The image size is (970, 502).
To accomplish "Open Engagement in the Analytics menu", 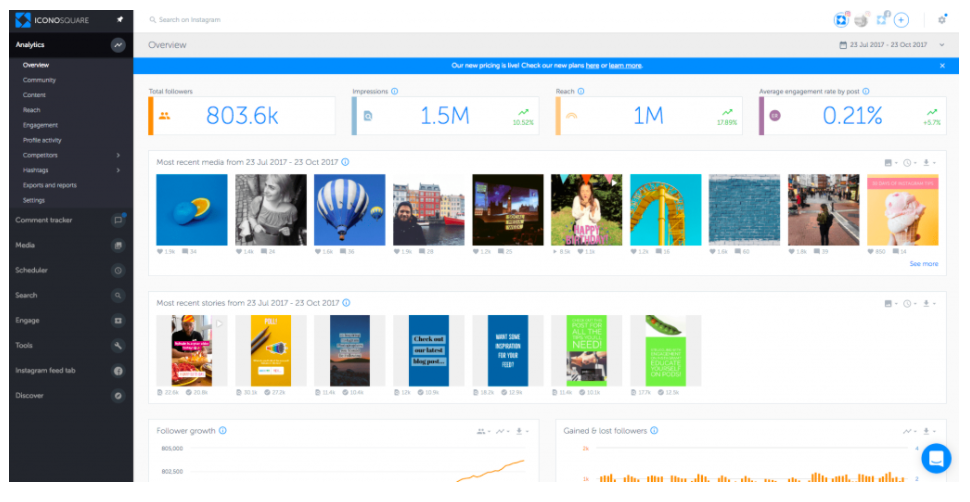I will click(x=40, y=125).
